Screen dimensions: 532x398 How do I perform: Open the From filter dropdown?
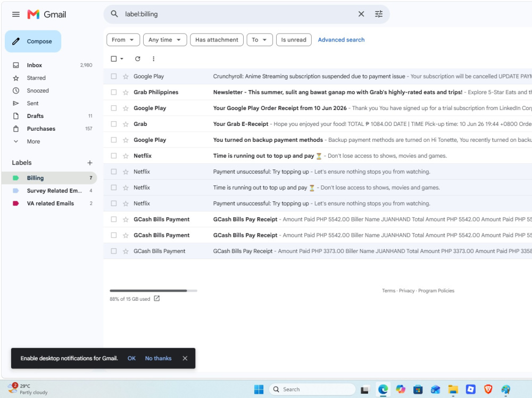point(123,40)
